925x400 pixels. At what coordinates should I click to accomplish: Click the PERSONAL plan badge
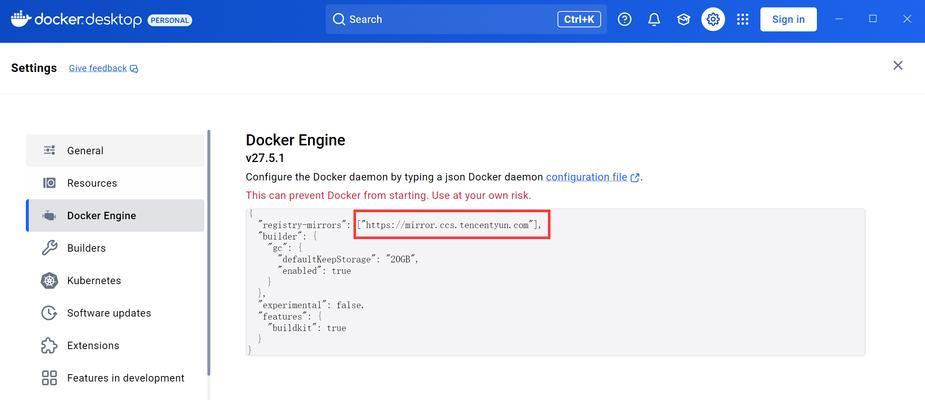pos(170,20)
